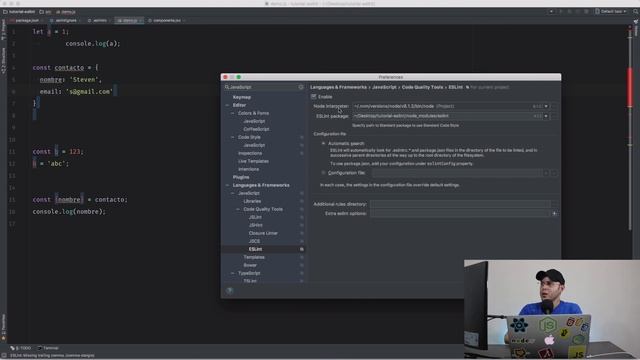Open the components.js editor tab
Viewport: 640px width, 360px height.
click(167, 20)
